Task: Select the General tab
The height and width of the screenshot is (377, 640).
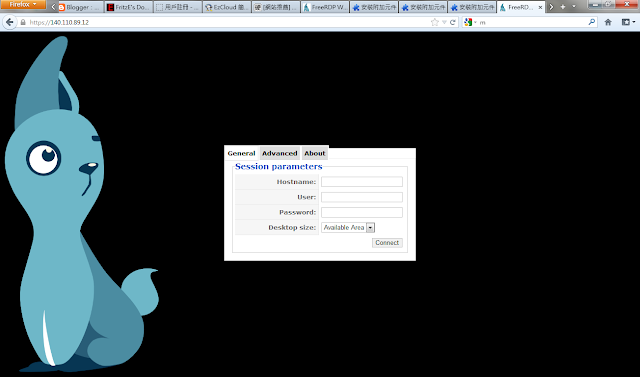Action: point(242,153)
